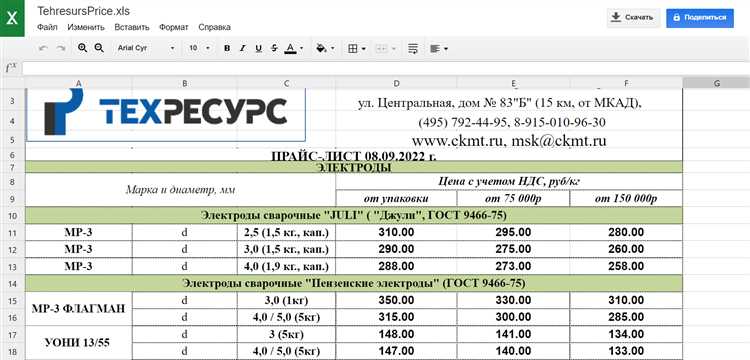750x360 pixels.
Task: Click the green Excel file icon
Action: (x=12, y=18)
